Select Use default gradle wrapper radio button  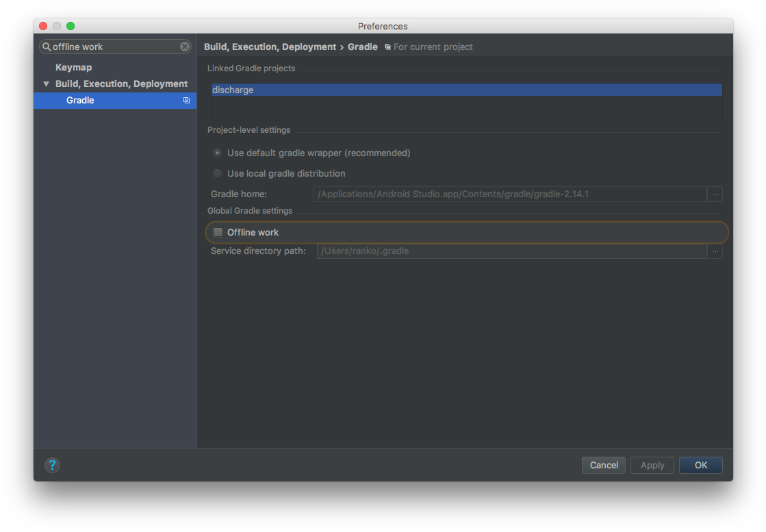coord(218,153)
